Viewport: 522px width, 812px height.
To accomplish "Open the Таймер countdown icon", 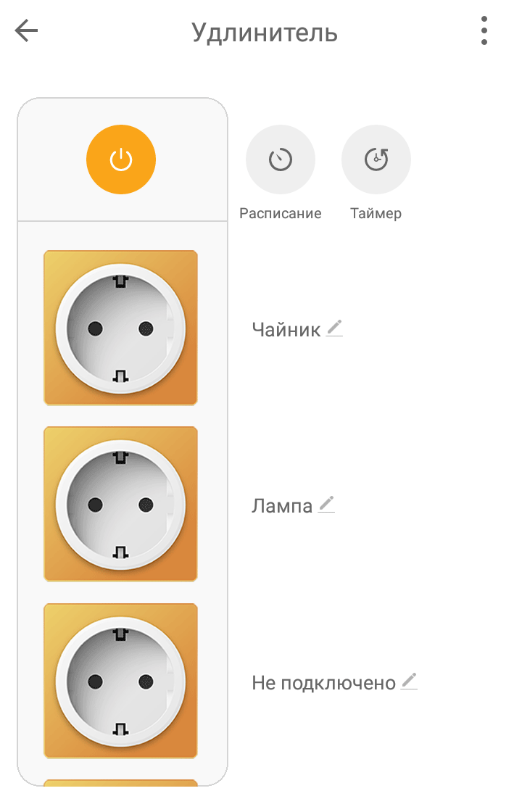I will click(376, 159).
